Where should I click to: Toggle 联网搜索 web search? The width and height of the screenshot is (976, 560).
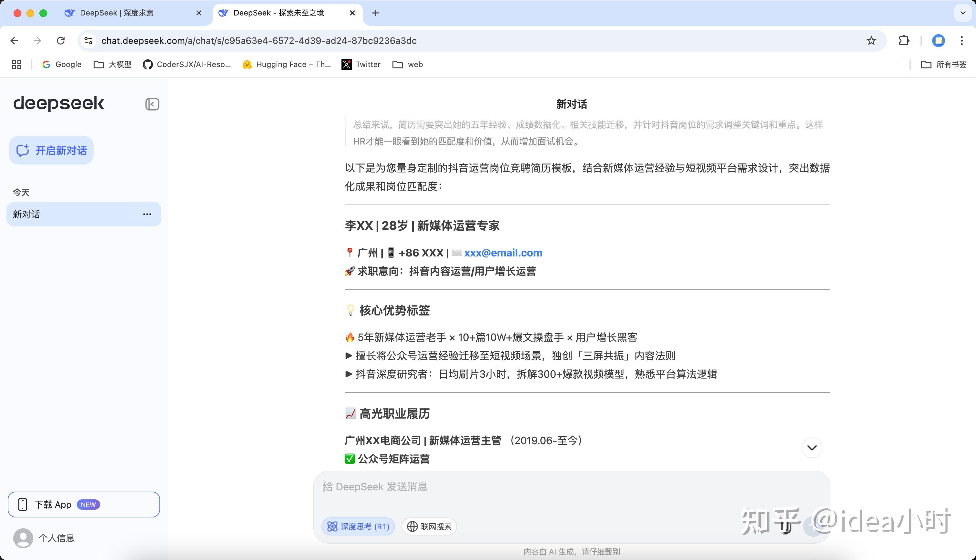tap(429, 526)
